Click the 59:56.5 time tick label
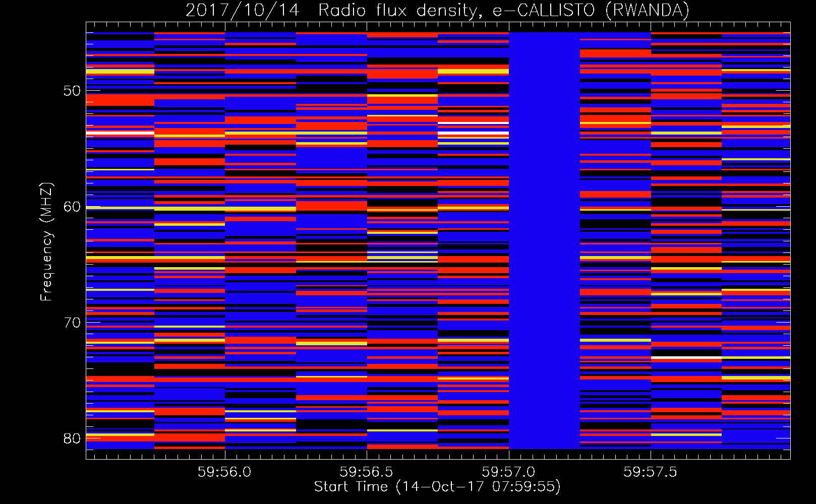Viewport: 816px width, 504px height. tap(367, 472)
